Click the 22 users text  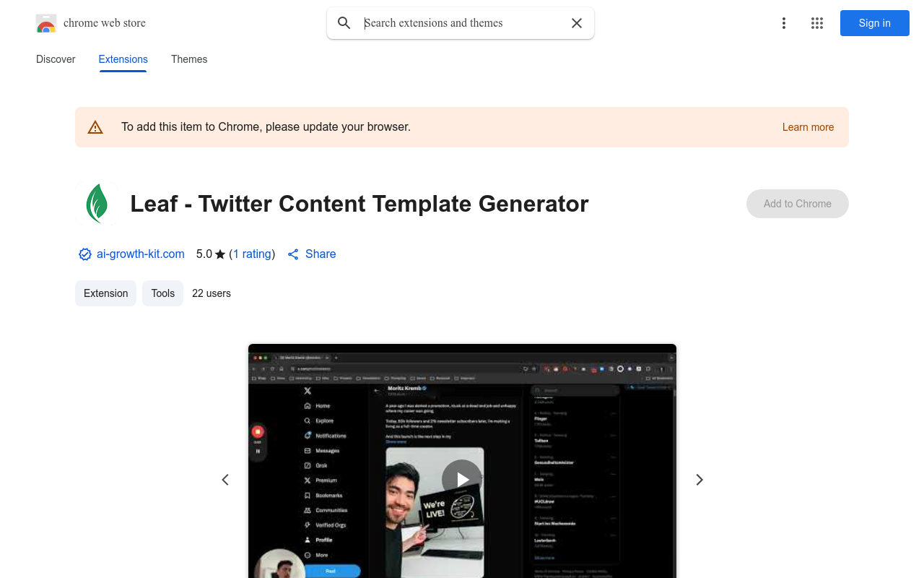tap(212, 293)
